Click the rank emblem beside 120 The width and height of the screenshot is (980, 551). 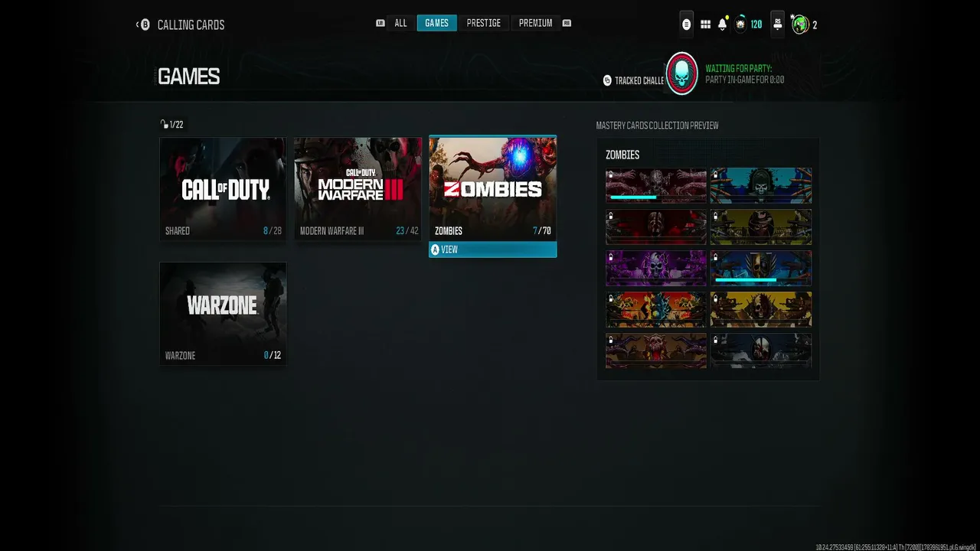point(740,24)
